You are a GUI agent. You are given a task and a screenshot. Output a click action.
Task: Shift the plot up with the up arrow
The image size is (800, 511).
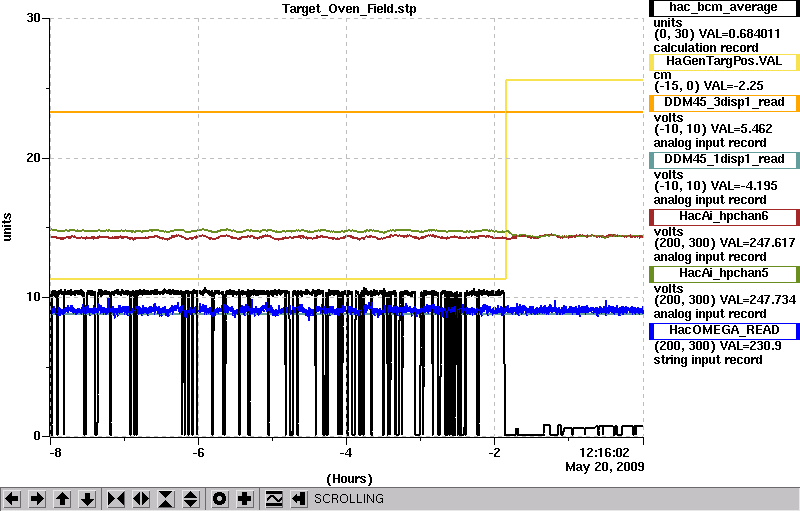click(62, 499)
